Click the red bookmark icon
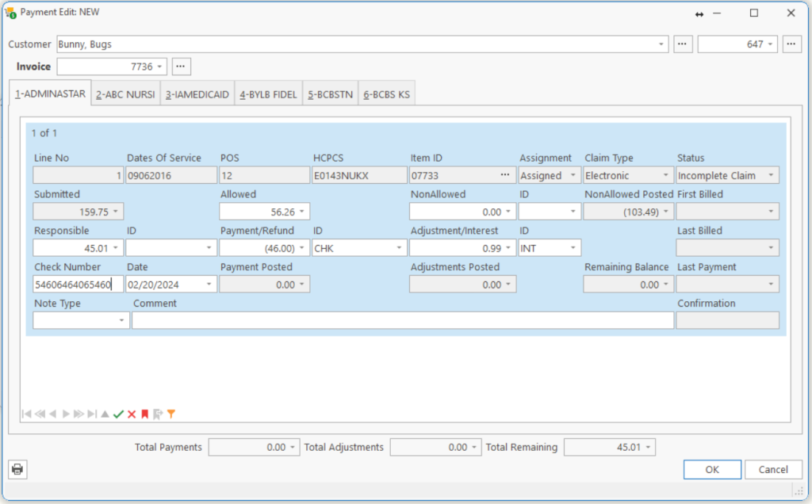812x504 pixels. [145, 414]
